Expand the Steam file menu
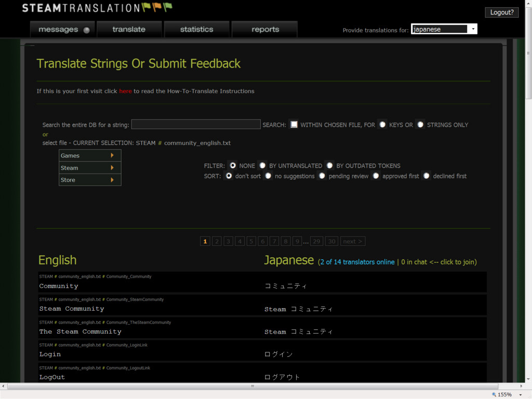Image resolution: width=532 pixels, height=399 pixels. (x=90, y=168)
